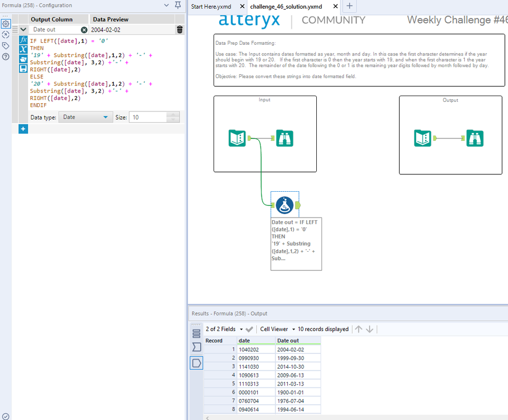Viewport: 508px width, 420px height.
Task: Switch to the Start Here.yxmd tab
Action: 211,6
